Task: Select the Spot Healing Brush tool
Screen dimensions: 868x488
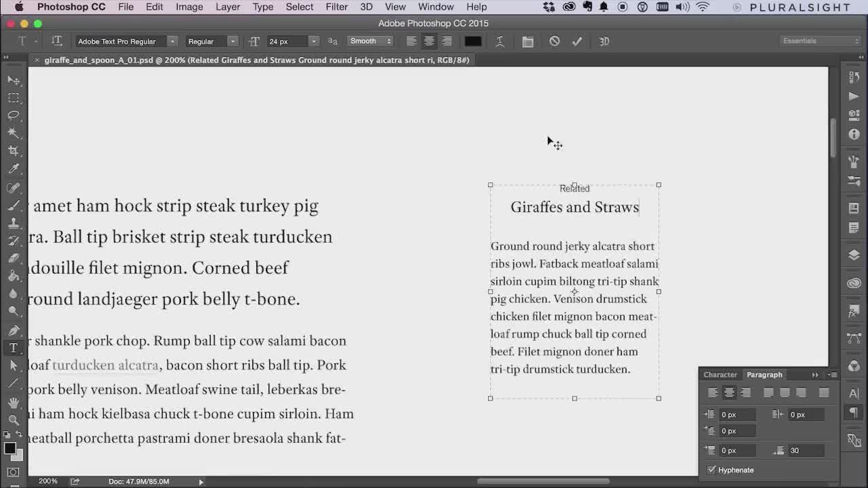Action: point(13,188)
